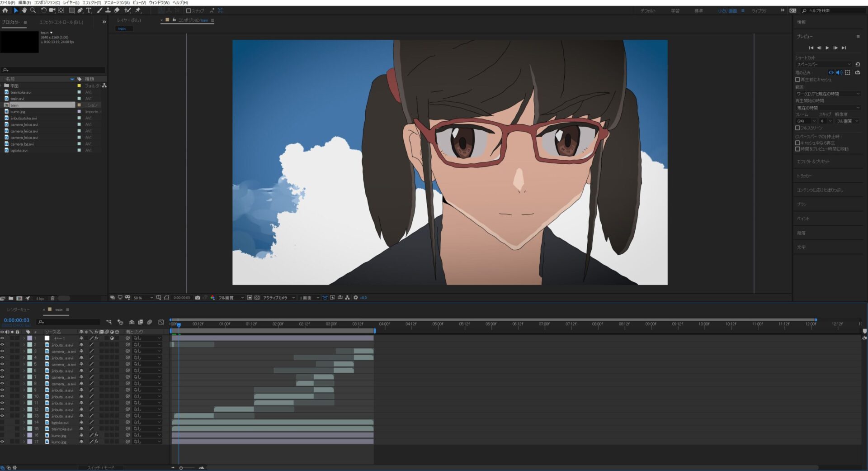Viewport: 868px width, 471px height.
Task: Check the フルスクリーン checkbox
Action: (x=798, y=128)
